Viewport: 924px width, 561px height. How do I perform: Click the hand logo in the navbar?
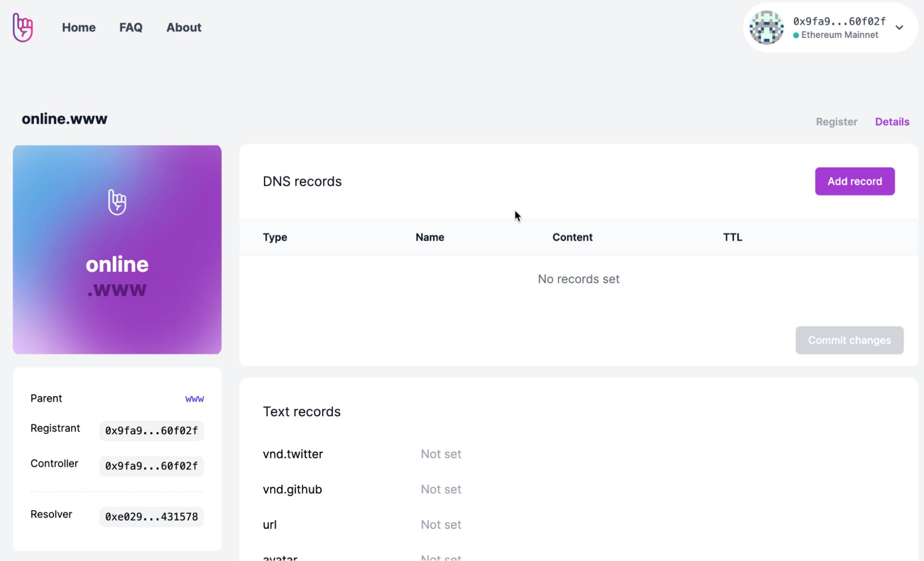click(x=23, y=27)
